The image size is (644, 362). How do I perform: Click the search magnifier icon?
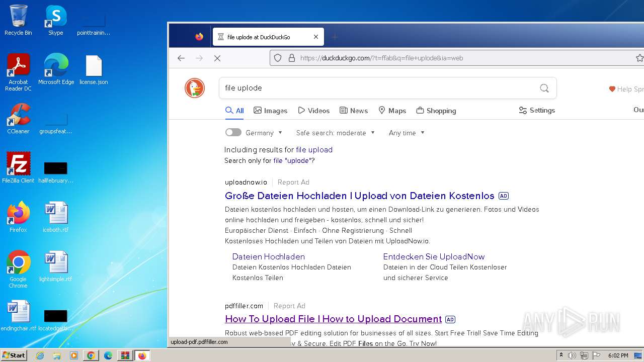tap(544, 88)
